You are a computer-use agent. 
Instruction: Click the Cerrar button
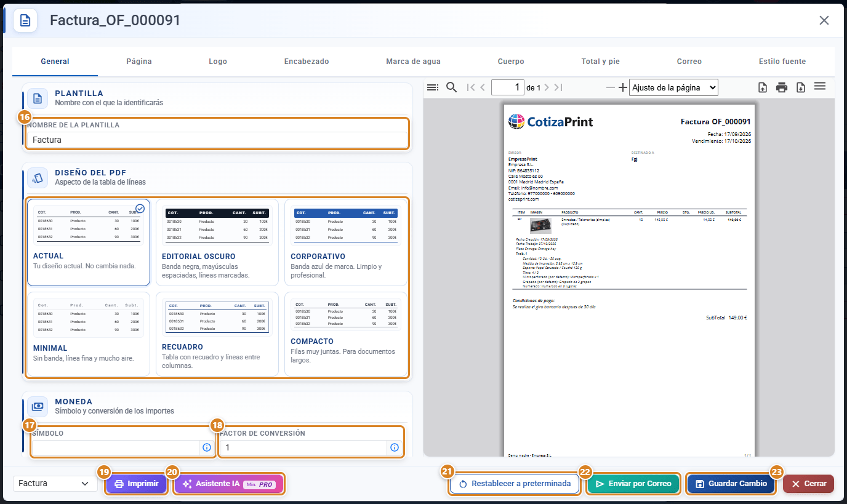pyautogui.click(x=809, y=484)
